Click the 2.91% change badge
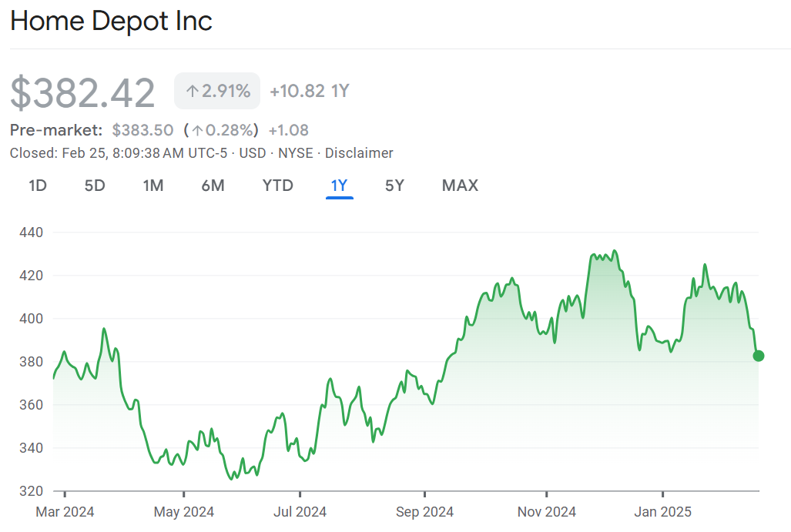The height and width of the screenshot is (532, 791). point(217,91)
